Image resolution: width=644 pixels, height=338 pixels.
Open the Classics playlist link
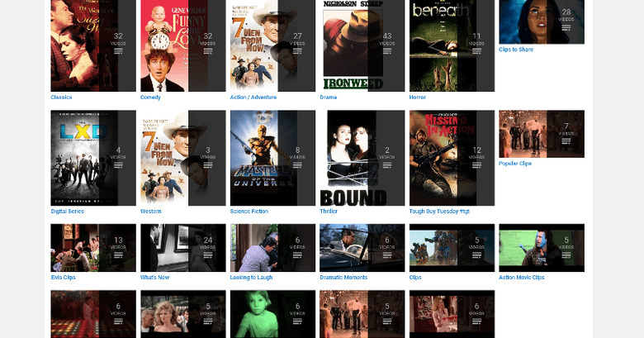tap(61, 98)
